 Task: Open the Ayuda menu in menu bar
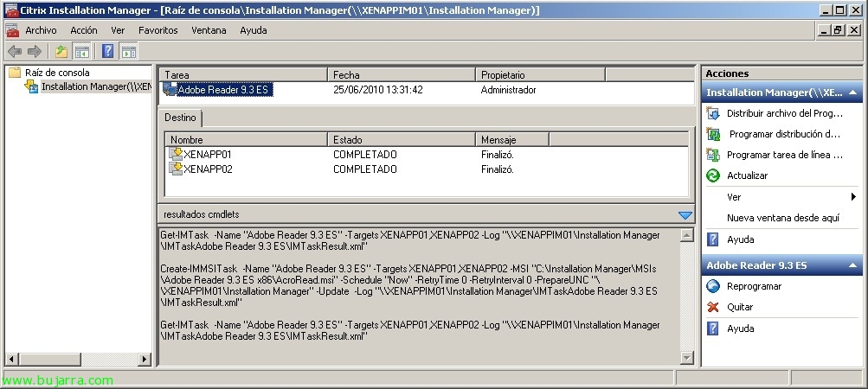(x=253, y=30)
